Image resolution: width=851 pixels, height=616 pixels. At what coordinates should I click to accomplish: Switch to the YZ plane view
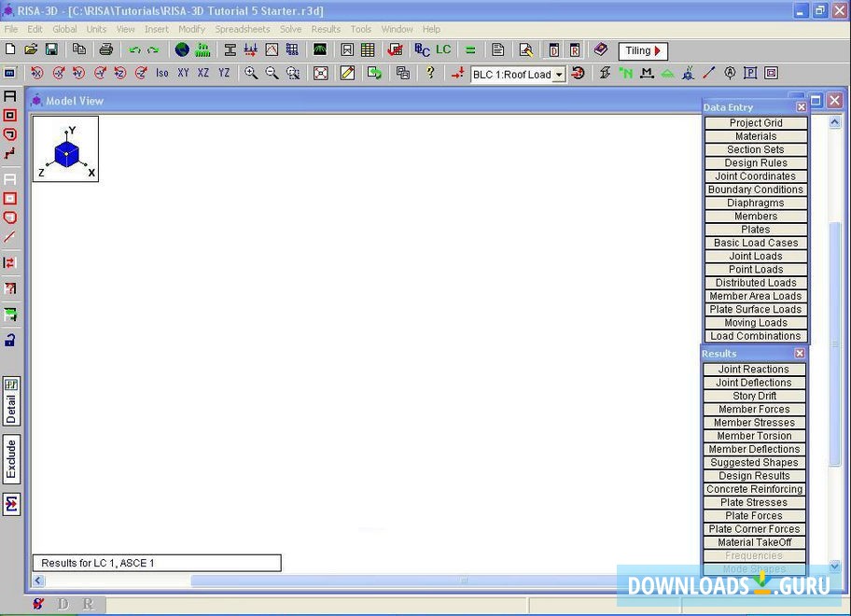(x=224, y=73)
